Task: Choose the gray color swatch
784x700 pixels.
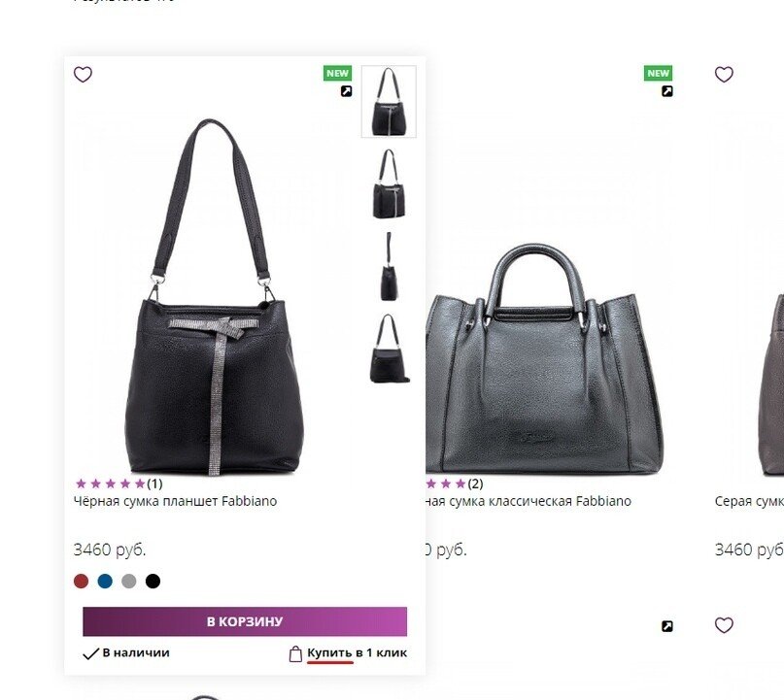Action: tap(129, 582)
